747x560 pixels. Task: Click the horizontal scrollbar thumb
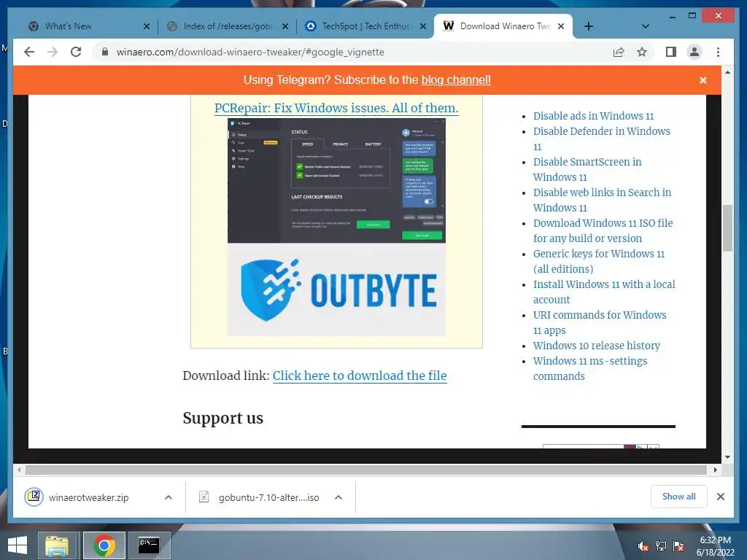[366, 470]
